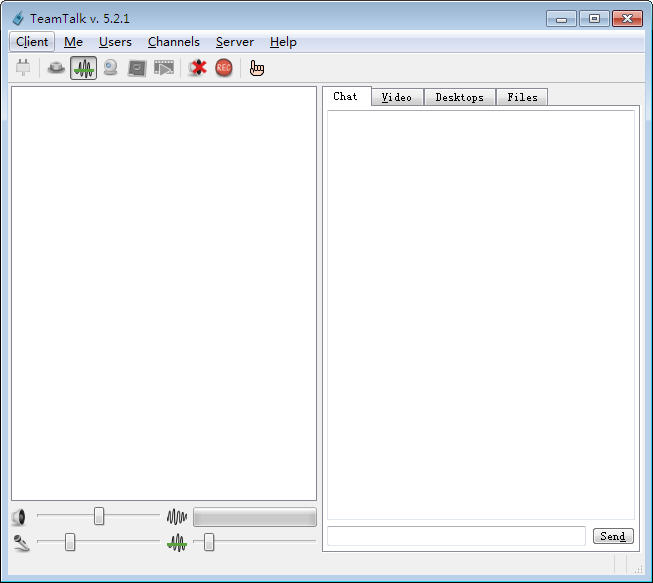Click the microphone gain icon

click(x=21, y=543)
